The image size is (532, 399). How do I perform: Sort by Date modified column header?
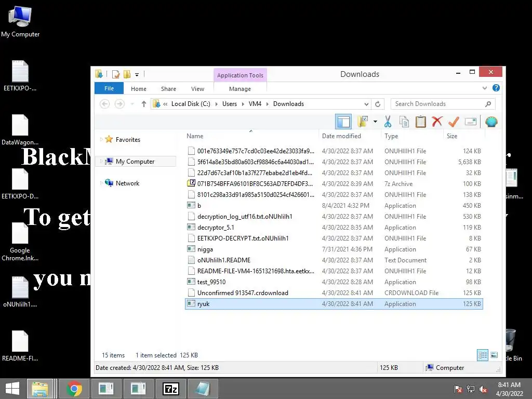point(341,136)
